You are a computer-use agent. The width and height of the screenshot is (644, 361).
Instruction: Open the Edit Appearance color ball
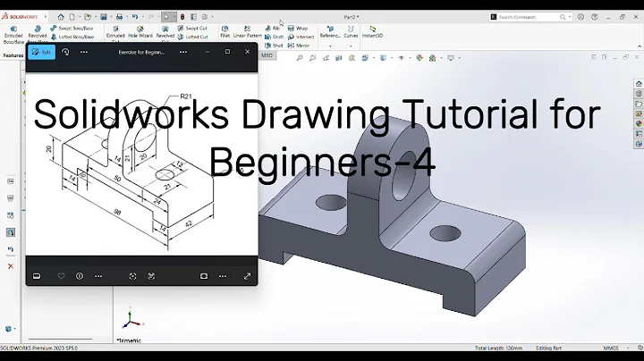pyautogui.click(x=419, y=58)
